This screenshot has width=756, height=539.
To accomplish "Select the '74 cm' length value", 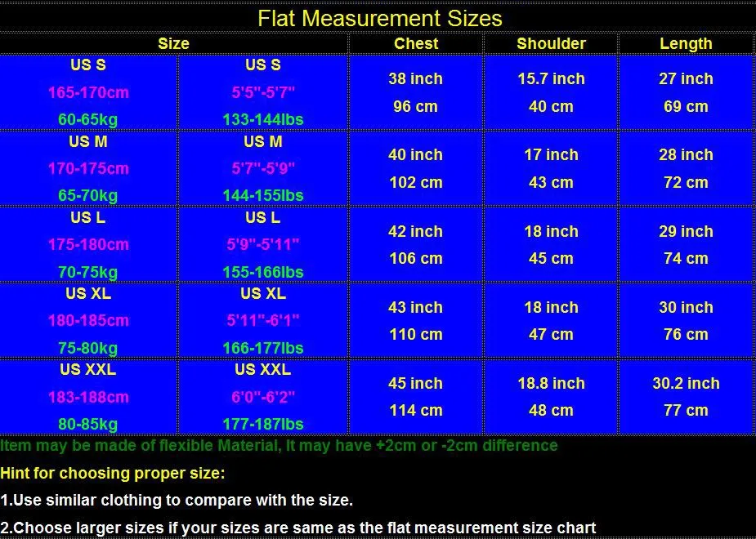I will click(x=686, y=258).
